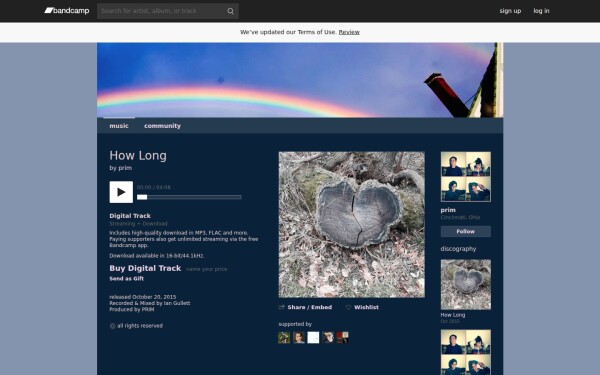Switch to the music tab
Screen dimensions: 600x375
pyautogui.click(x=119, y=126)
